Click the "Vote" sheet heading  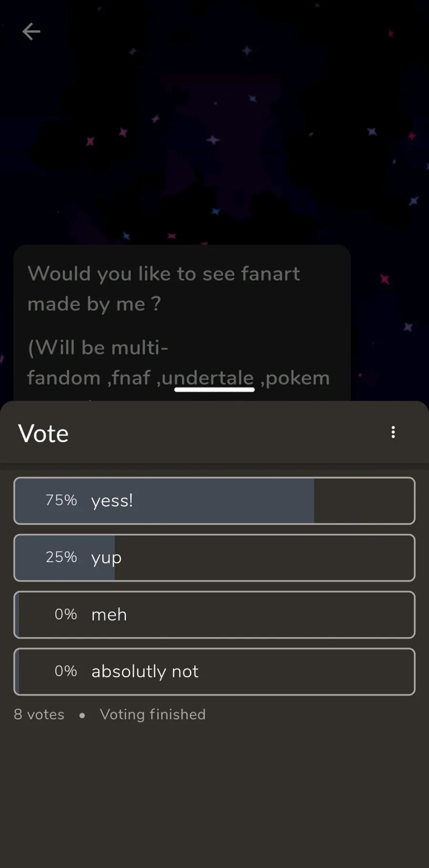pos(43,434)
